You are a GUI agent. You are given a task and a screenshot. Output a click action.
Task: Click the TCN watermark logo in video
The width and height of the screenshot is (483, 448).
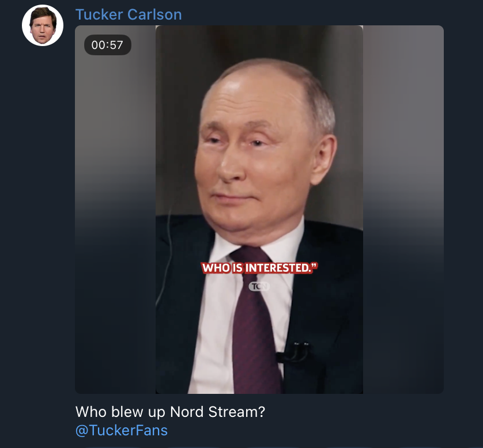click(259, 286)
